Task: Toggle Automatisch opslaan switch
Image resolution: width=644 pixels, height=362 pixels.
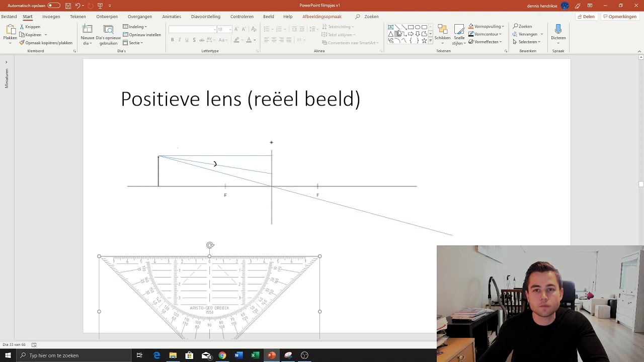Action: click(x=54, y=6)
